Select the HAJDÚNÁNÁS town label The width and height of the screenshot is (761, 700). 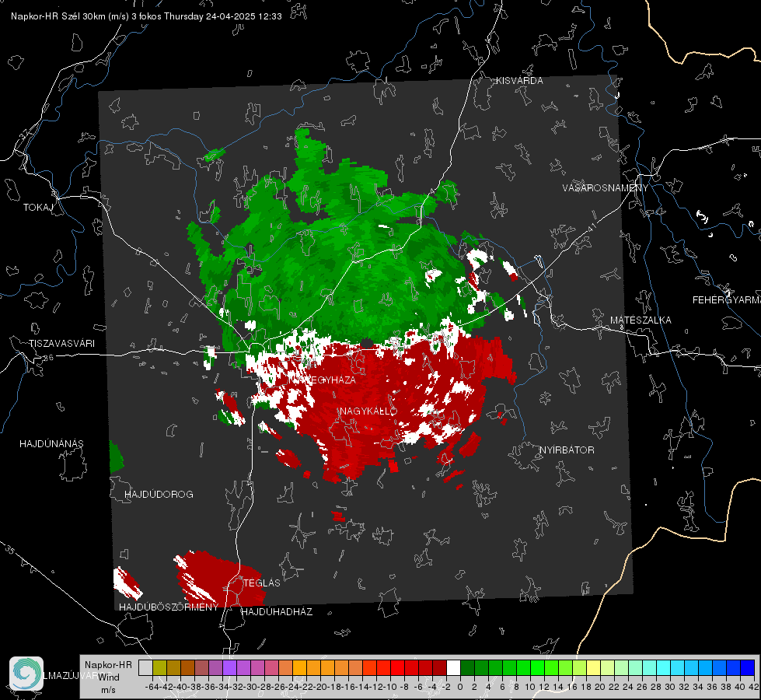coord(51,443)
